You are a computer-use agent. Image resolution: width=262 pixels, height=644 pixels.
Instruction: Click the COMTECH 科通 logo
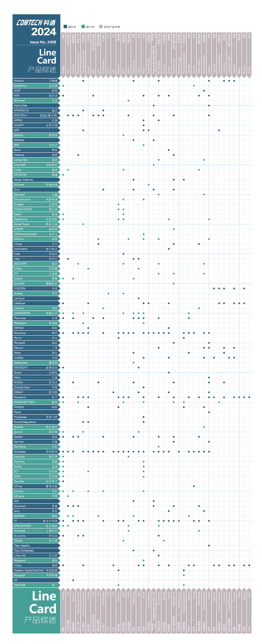coord(36,23)
